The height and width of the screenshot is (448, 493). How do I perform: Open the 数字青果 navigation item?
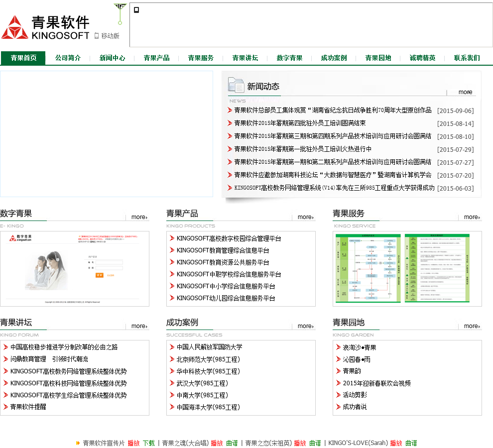(x=289, y=58)
